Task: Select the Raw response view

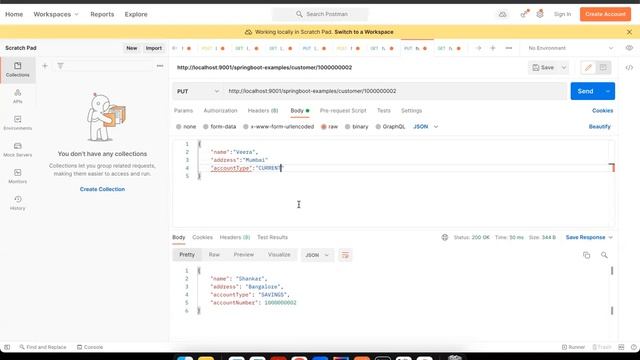Action: click(214, 255)
